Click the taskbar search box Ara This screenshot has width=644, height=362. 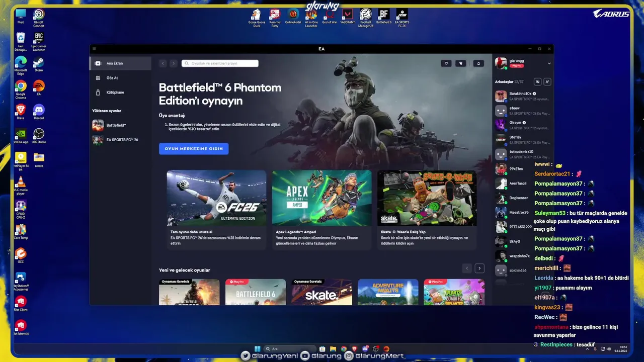290,348
